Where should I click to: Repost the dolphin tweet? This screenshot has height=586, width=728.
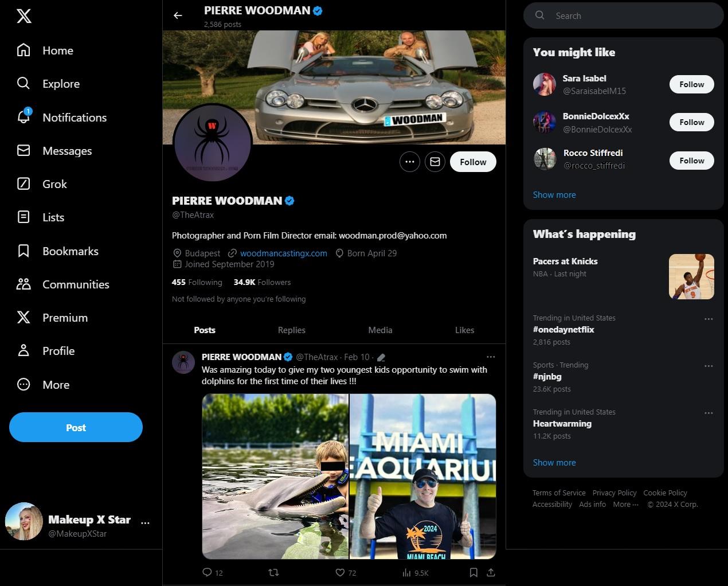point(273,572)
